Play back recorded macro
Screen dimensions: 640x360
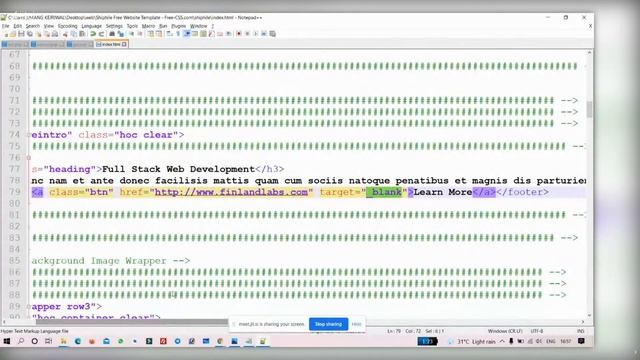pyautogui.click(x=256, y=34)
